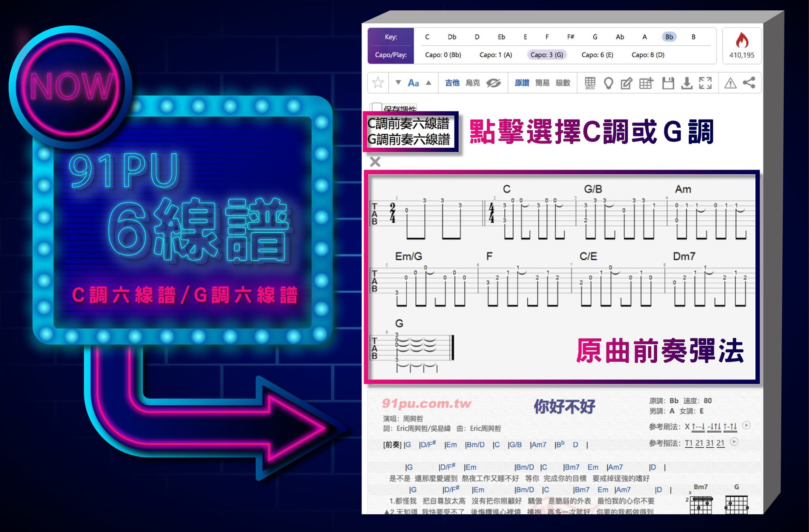
Task: Click the 速度: 80 tempo text
Action: point(698,400)
